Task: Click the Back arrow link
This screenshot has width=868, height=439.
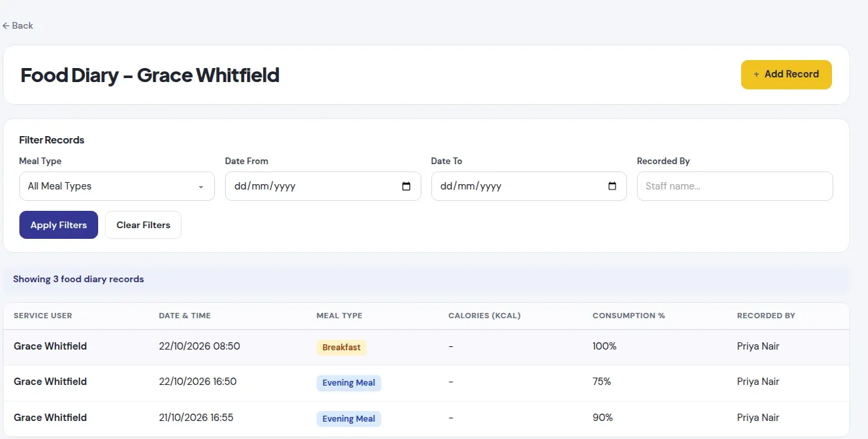Action: tap(17, 25)
